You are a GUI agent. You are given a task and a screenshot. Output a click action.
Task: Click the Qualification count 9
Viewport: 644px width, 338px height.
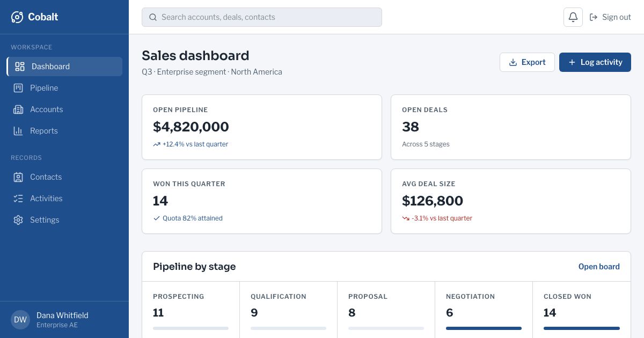tap(254, 313)
